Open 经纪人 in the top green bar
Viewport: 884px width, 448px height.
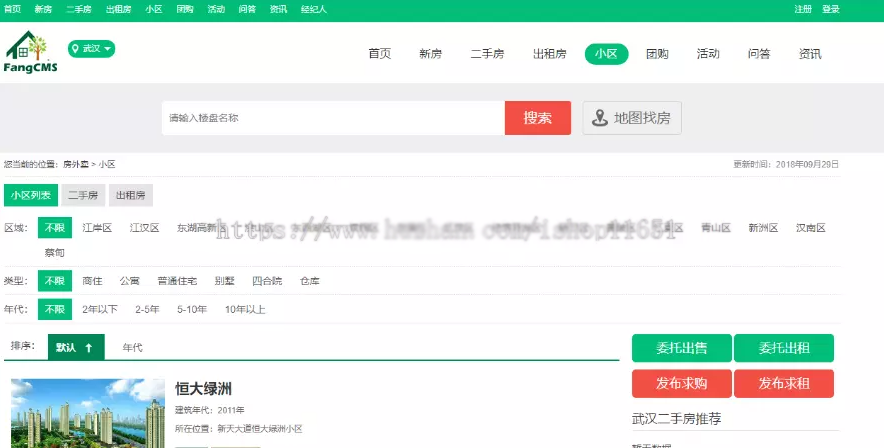(x=313, y=9)
